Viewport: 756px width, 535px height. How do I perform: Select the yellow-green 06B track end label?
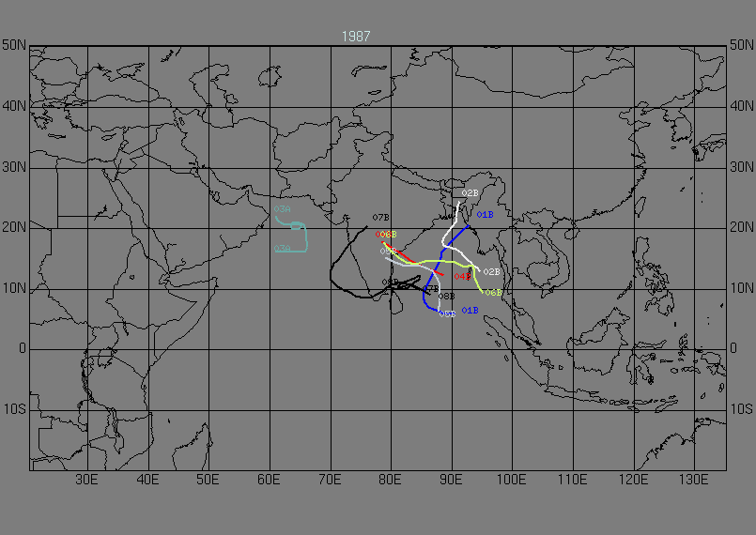[x=493, y=293]
